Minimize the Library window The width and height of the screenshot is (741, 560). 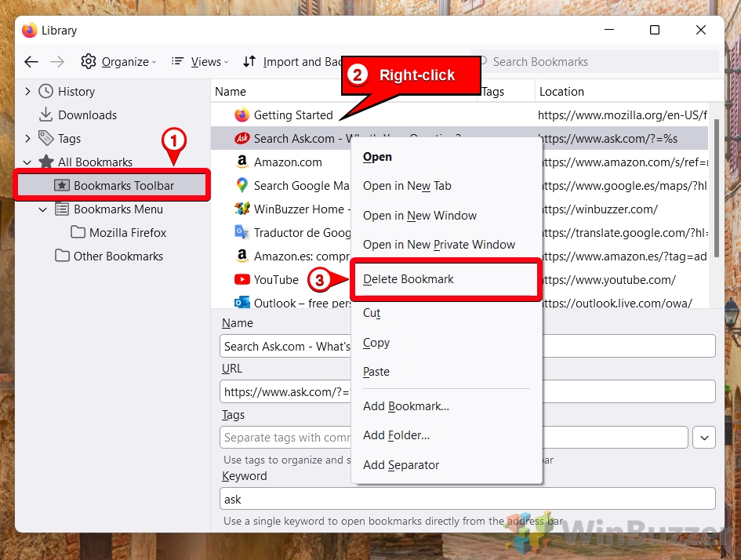point(609,30)
